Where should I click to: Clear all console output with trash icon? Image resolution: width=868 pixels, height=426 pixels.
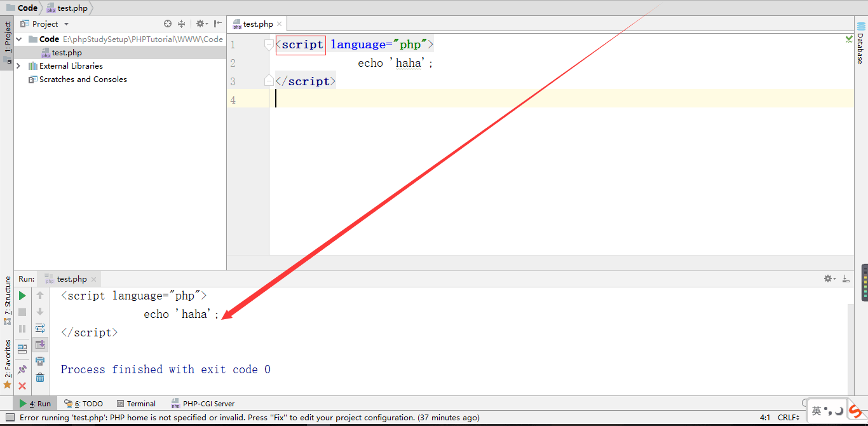[x=40, y=378]
